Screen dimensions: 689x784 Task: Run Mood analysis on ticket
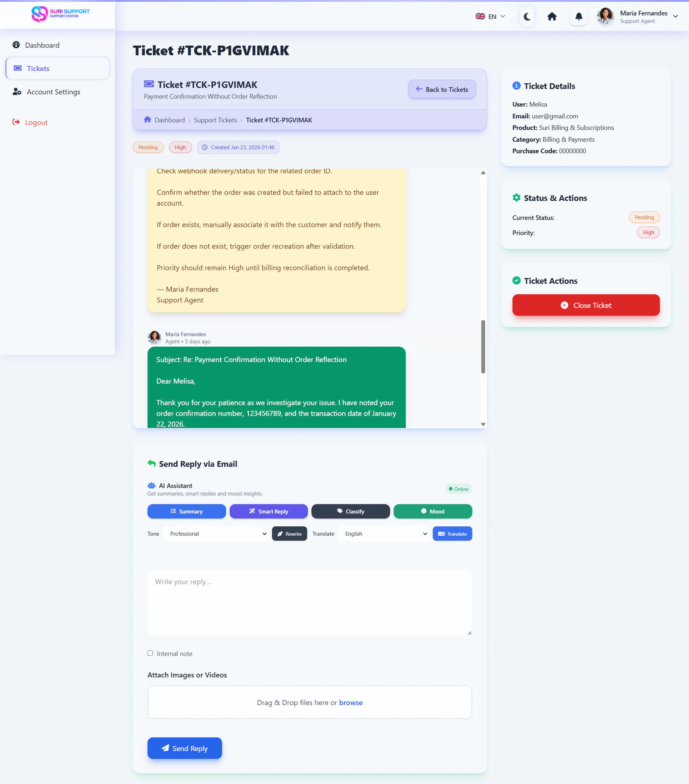[432, 511]
